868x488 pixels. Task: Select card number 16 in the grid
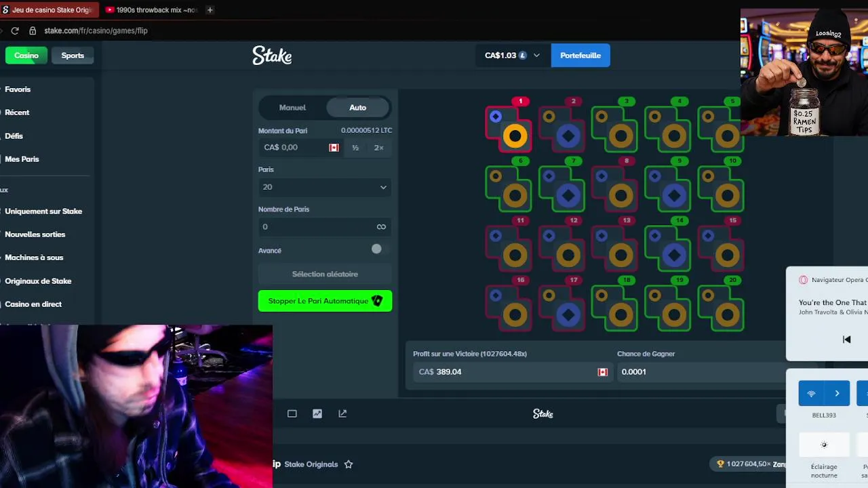point(509,308)
